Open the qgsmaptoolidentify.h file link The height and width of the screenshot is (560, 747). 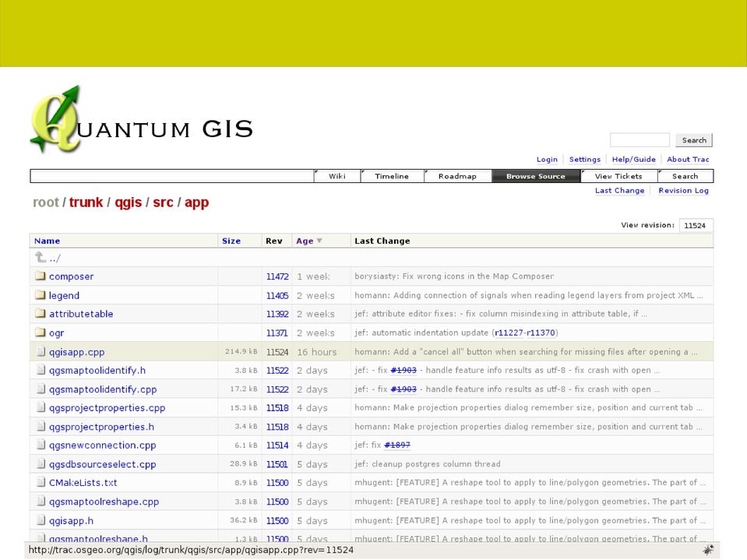(x=97, y=370)
